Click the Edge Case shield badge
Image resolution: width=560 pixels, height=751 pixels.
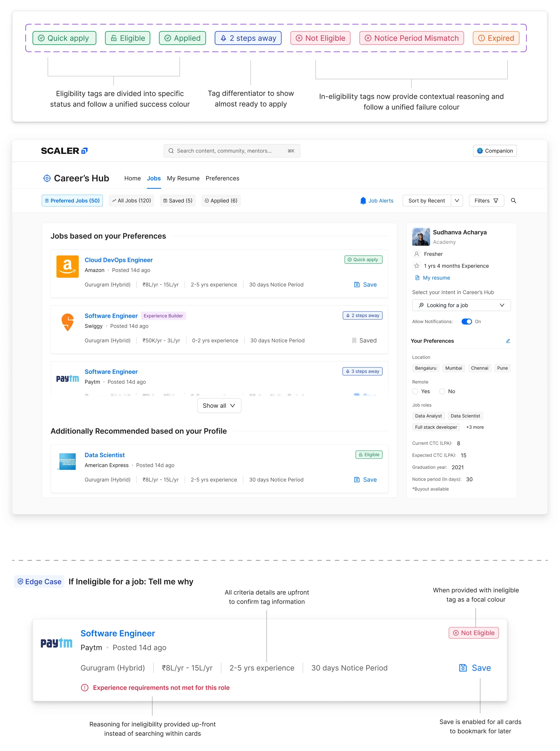pyautogui.click(x=39, y=582)
